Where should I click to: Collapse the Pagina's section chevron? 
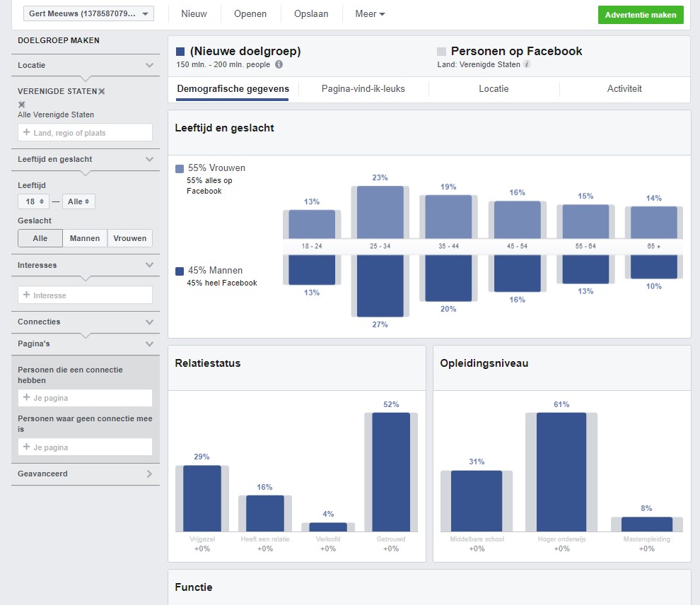click(150, 343)
